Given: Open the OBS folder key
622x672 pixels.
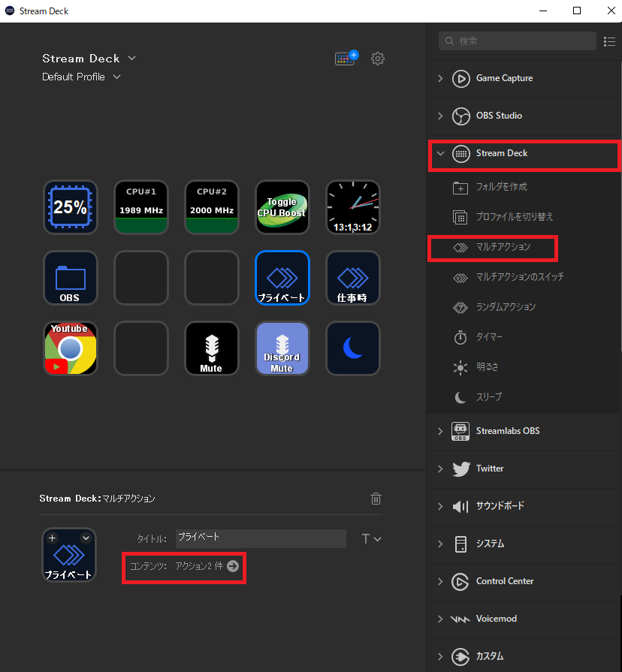Looking at the screenshot, I should [71, 278].
